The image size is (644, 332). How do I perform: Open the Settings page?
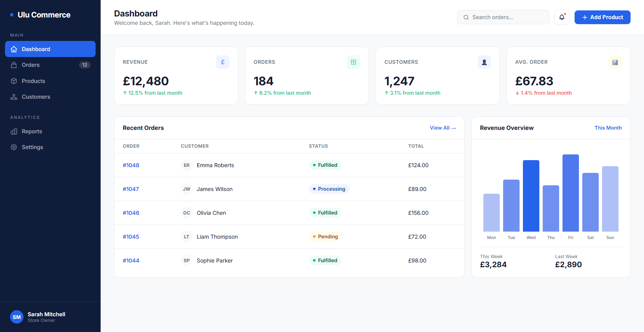(x=32, y=147)
